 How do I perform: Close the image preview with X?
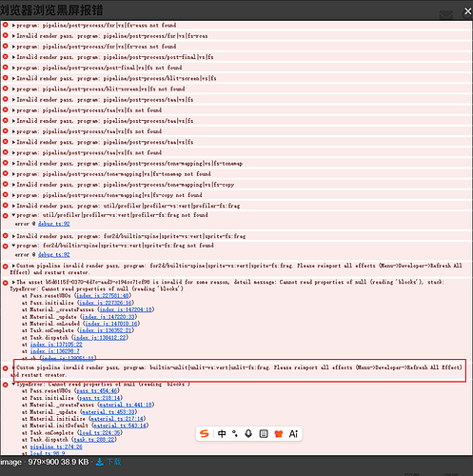coord(467,11)
